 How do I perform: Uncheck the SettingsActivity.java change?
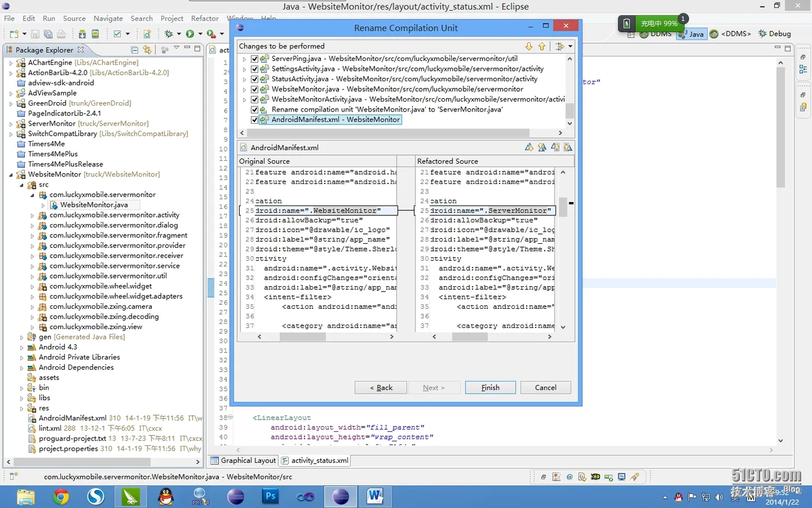pos(254,69)
